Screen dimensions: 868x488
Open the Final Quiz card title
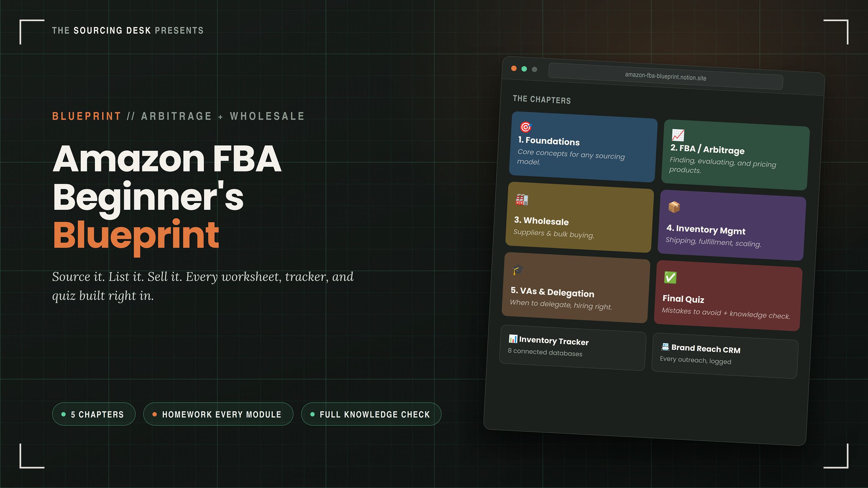click(683, 299)
